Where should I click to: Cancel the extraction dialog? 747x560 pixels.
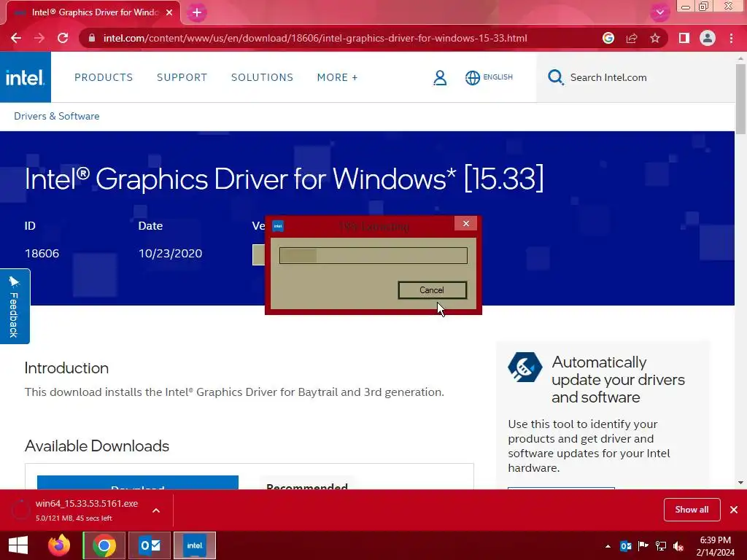click(432, 290)
